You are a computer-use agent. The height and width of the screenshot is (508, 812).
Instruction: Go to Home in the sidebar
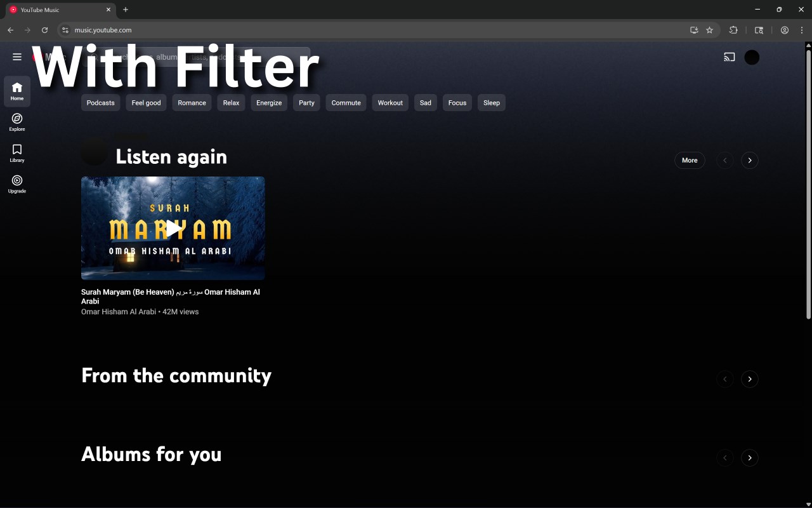tap(17, 91)
